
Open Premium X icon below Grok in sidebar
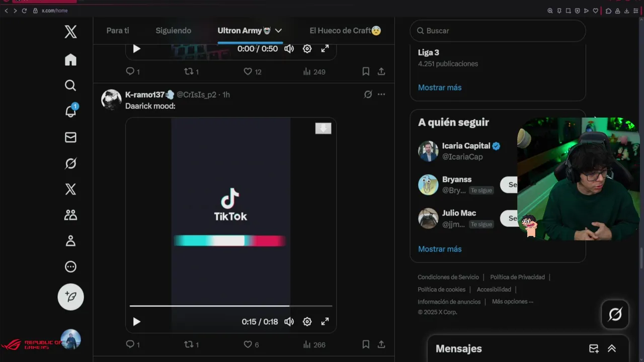[70, 189]
